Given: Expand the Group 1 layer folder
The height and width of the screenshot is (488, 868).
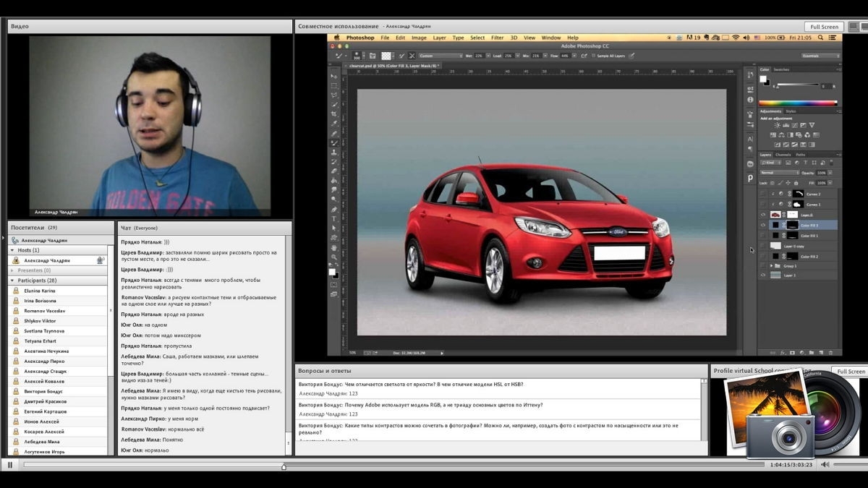Looking at the screenshot, I should [772, 266].
